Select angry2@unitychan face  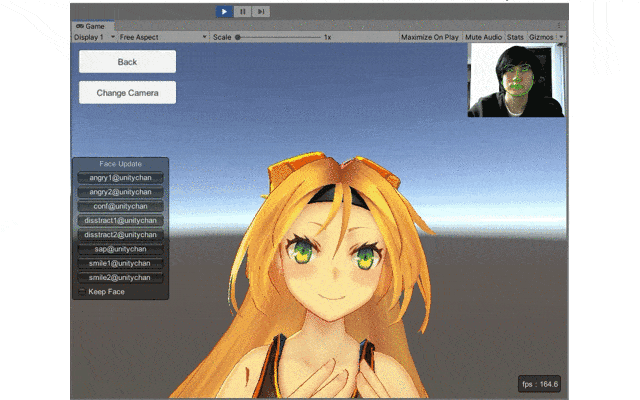coord(120,192)
